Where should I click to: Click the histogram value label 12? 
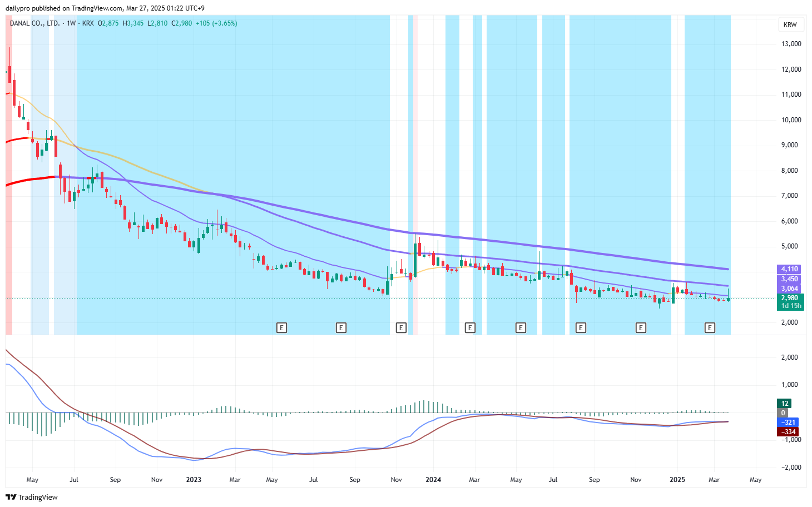[784, 404]
